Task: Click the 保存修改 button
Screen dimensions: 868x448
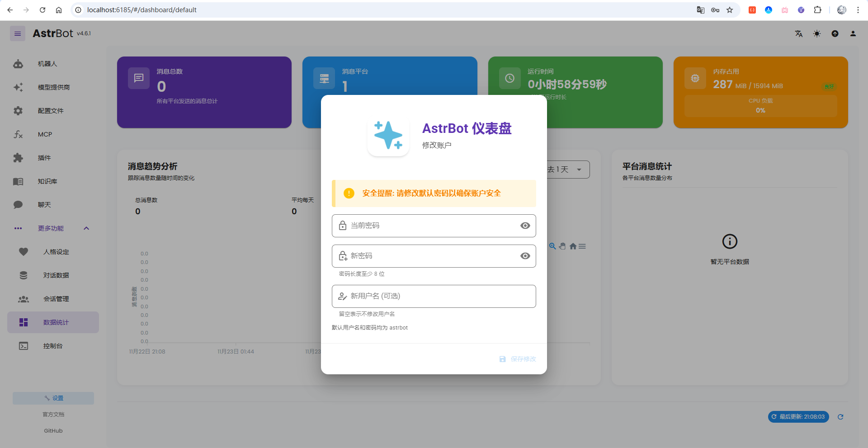Action: coord(518,359)
